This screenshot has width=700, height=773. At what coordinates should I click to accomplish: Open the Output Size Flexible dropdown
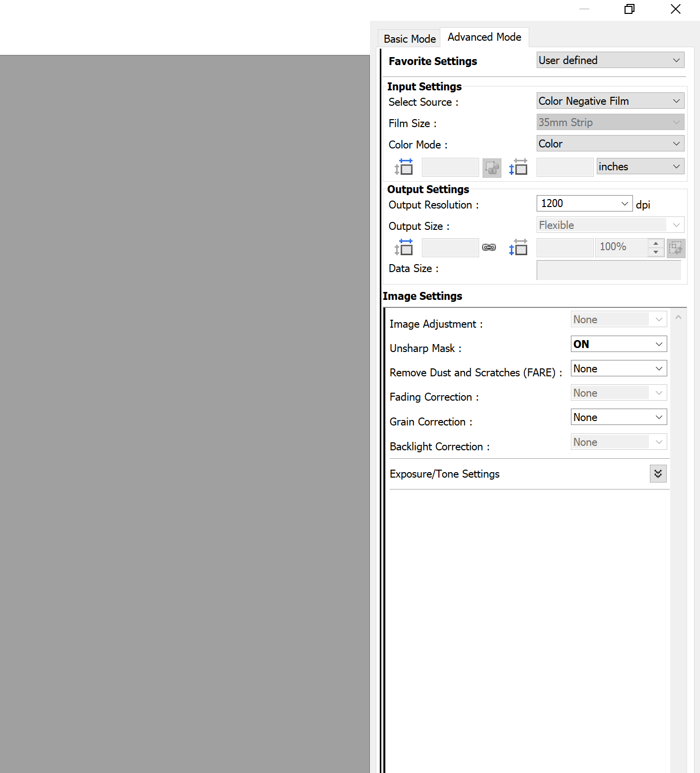point(610,225)
